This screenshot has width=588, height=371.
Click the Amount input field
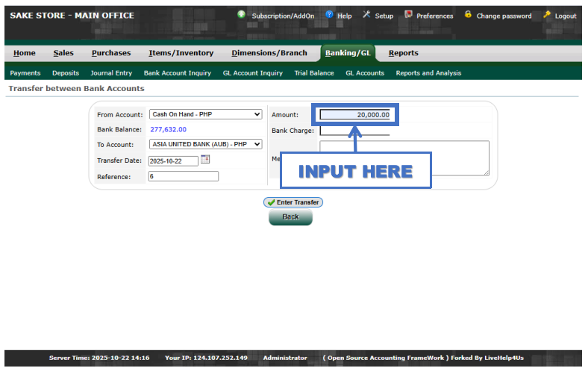(x=355, y=115)
